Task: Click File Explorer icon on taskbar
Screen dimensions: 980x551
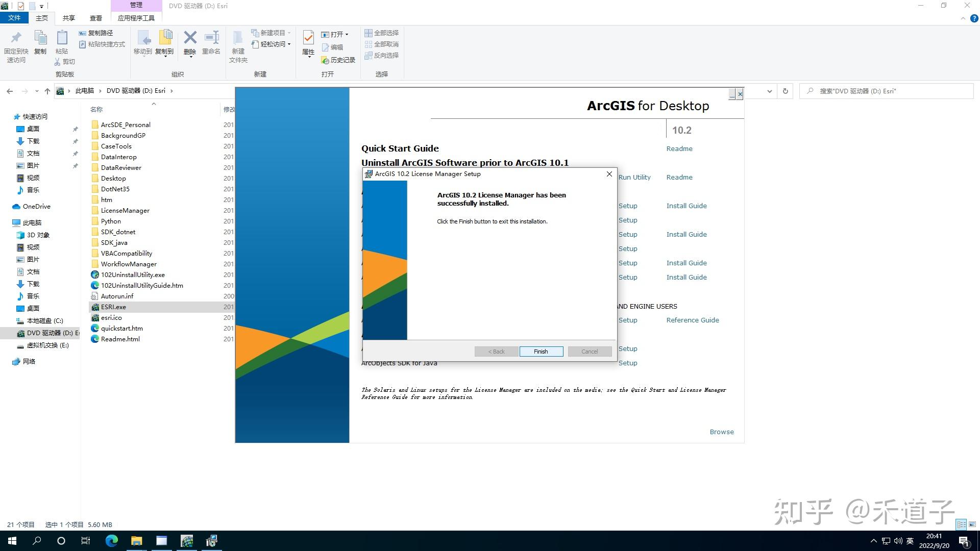Action: point(136,541)
